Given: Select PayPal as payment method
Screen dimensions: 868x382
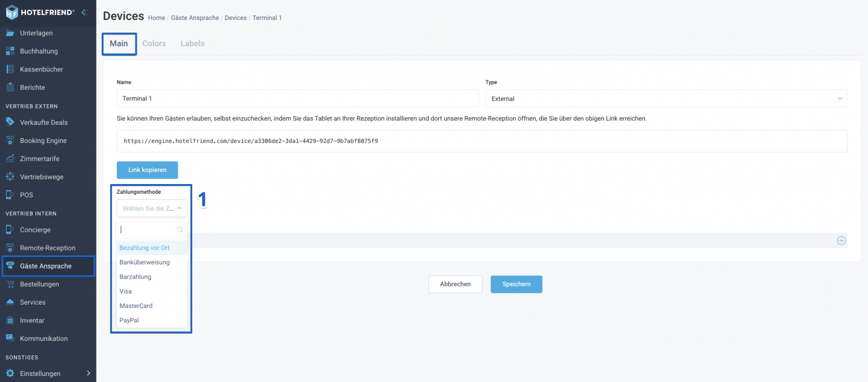Looking at the screenshot, I should (x=128, y=320).
